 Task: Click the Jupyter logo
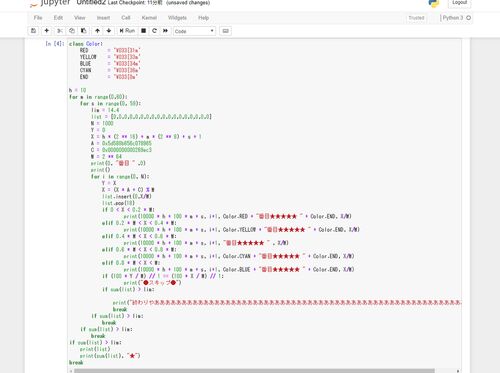50,3
